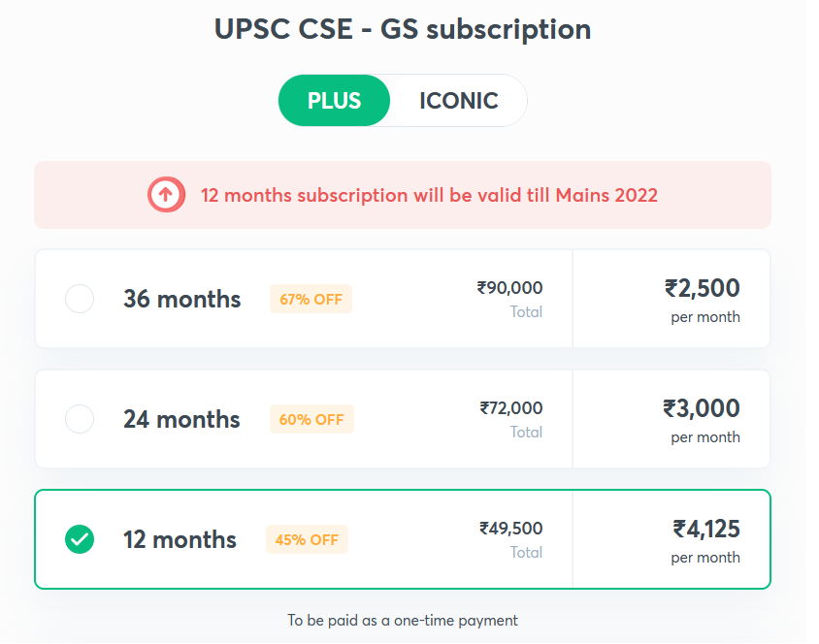Click the 60% OFF discount badge
This screenshot has width=819, height=644.
coord(311,419)
